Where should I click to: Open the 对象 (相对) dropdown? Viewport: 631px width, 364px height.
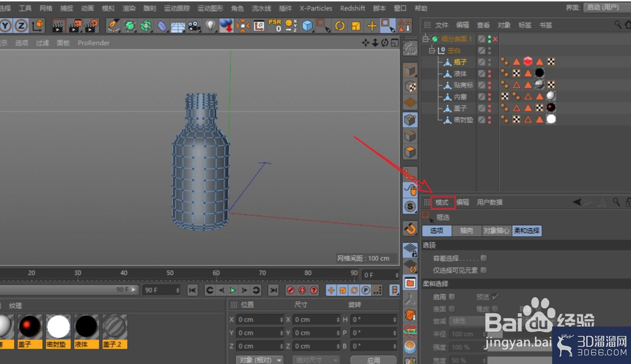point(259,360)
